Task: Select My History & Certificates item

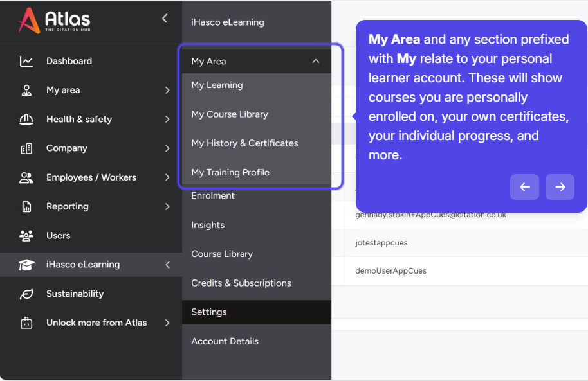Action: pyautogui.click(x=244, y=143)
